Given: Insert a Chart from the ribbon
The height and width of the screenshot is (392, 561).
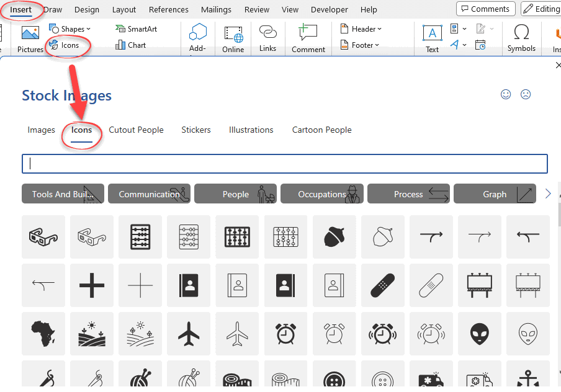Looking at the screenshot, I should 131,45.
